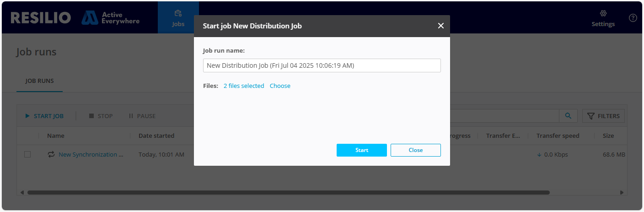644x212 pixels.
Task: Click Start Job in the toolbar
Action: (x=44, y=116)
